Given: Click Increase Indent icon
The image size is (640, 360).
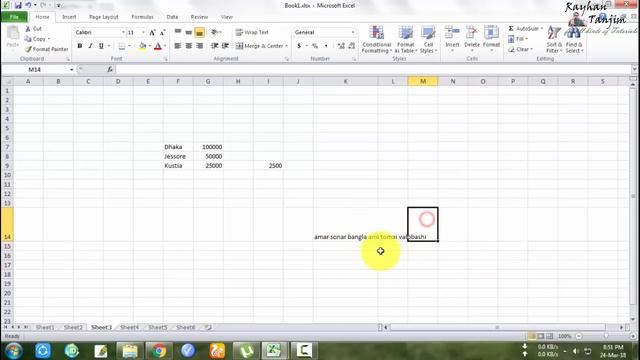Looking at the screenshot, I should (225, 46).
